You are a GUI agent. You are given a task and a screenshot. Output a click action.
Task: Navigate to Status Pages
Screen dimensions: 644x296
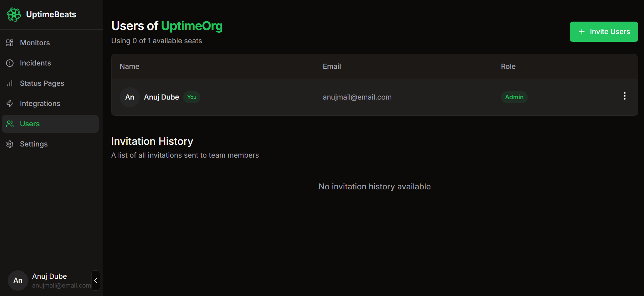[42, 83]
